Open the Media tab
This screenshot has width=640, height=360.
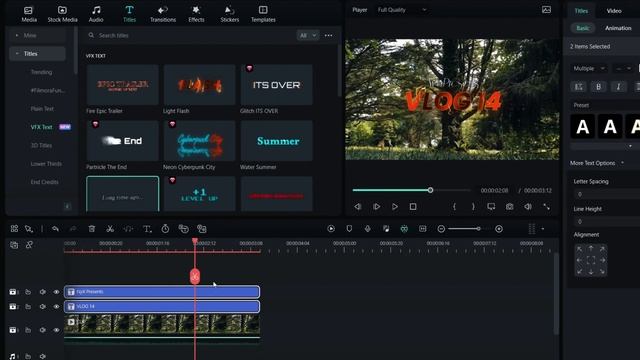29,14
